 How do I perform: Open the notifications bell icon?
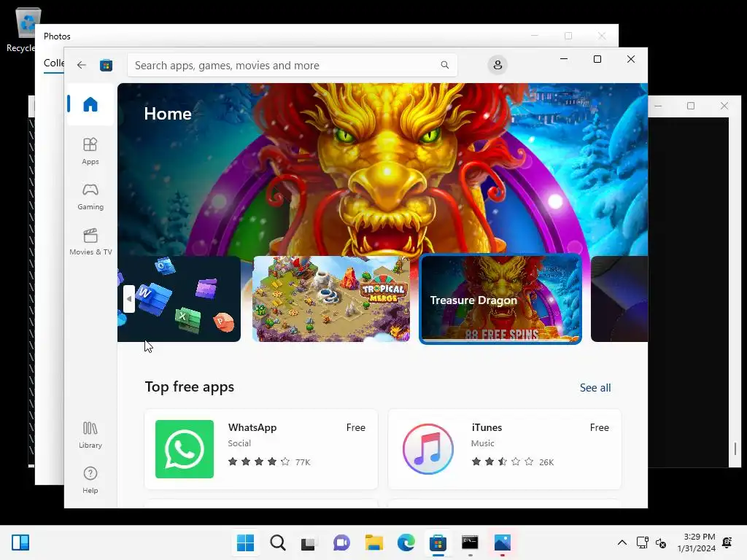pos(727,542)
